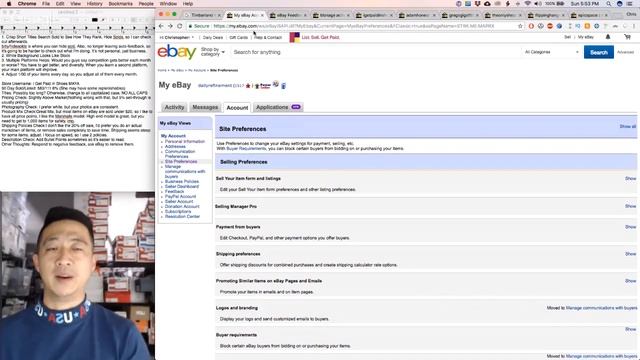
Task: Open the Shop by category dropdown
Action: click(x=213, y=52)
